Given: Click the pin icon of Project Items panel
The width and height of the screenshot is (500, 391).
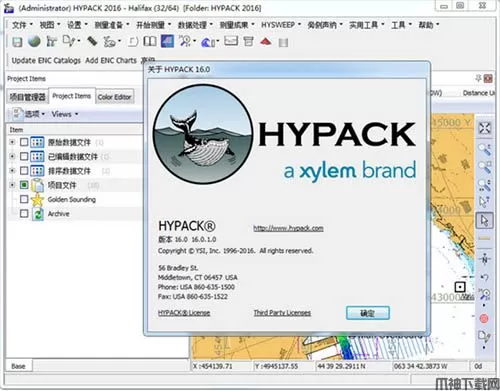Looking at the screenshot, I should coord(479,78).
